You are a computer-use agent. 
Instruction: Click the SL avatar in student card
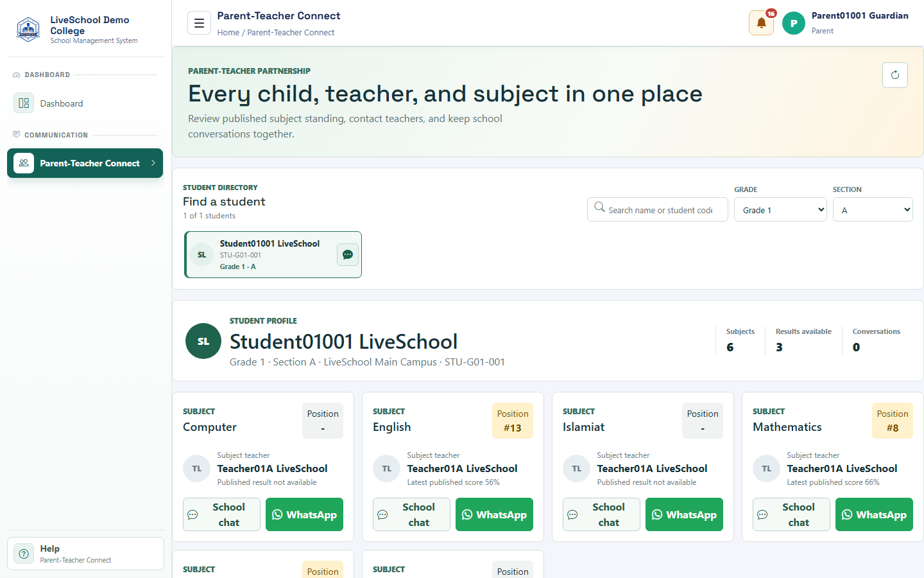(x=202, y=255)
